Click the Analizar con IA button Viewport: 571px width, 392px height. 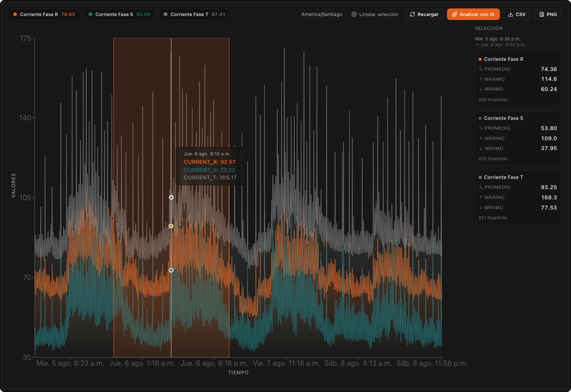(x=473, y=15)
